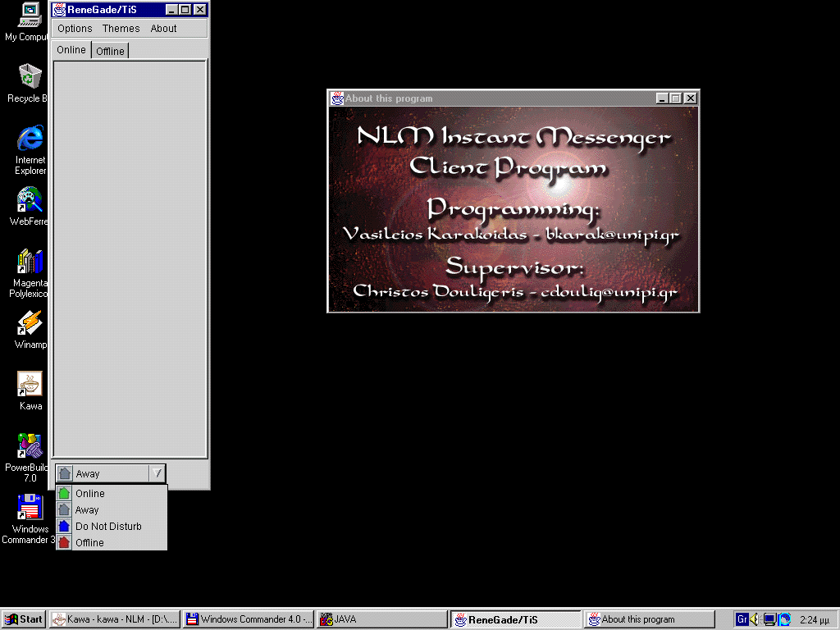Screen dimensions: 840x630
Task: Switch to About this program taskbar button
Action: coord(650,619)
